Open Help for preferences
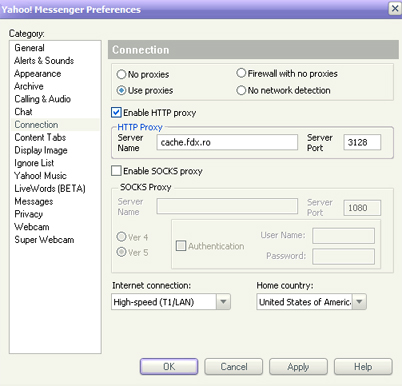 (x=363, y=367)
